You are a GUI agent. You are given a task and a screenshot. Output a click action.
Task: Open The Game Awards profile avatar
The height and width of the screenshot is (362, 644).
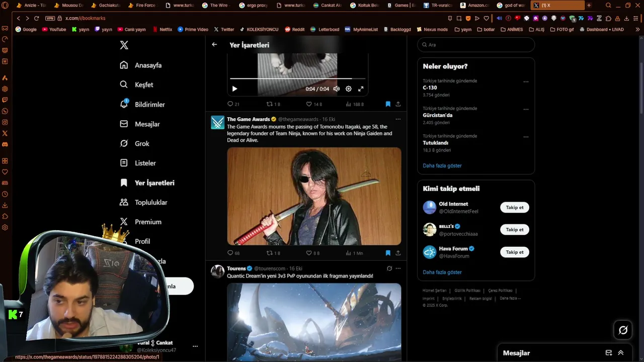coord(217,122)
